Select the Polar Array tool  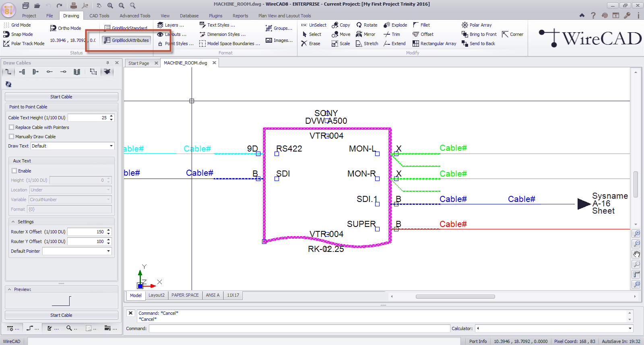click(x=477, y=25)
